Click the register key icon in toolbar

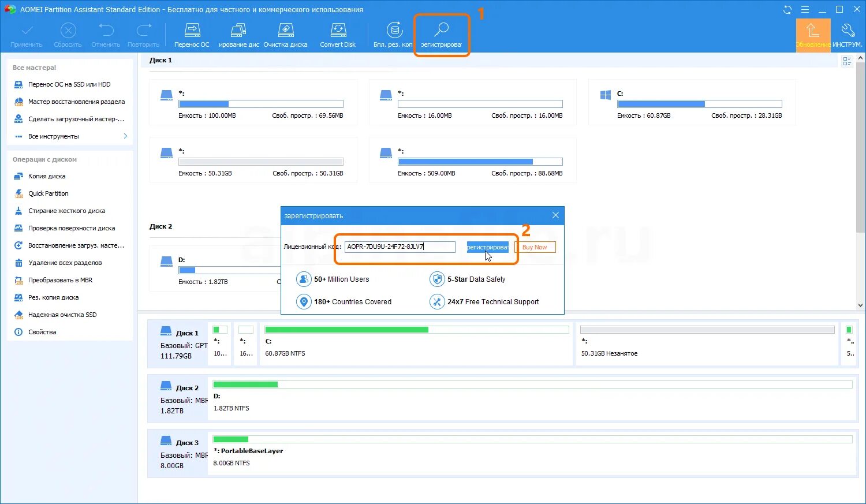coord(442,35)
